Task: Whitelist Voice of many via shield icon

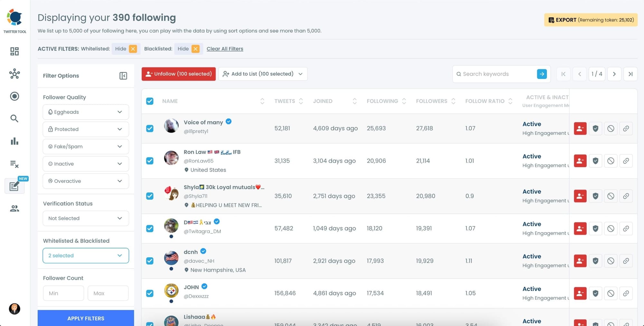Action: (595, 128)
